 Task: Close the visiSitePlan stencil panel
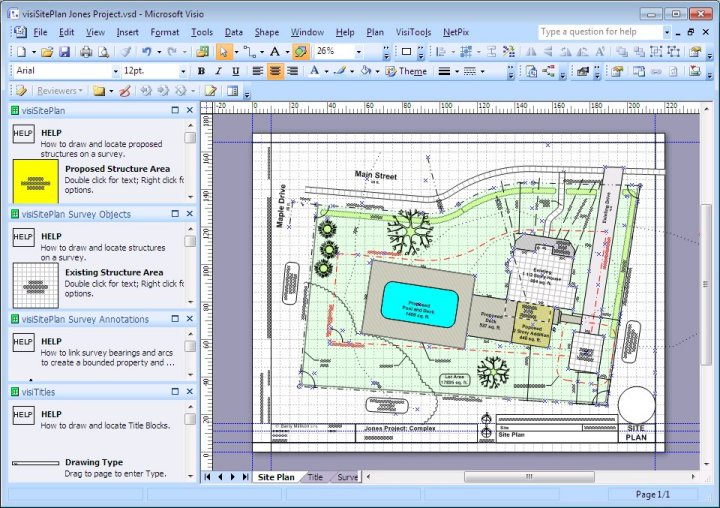click(x=190, y=110)
